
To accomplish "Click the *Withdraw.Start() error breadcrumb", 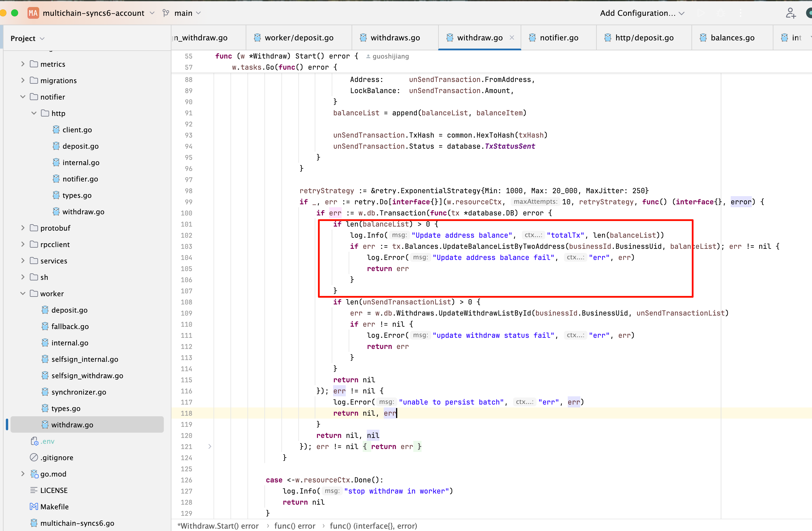I will [x=218, y=525].
